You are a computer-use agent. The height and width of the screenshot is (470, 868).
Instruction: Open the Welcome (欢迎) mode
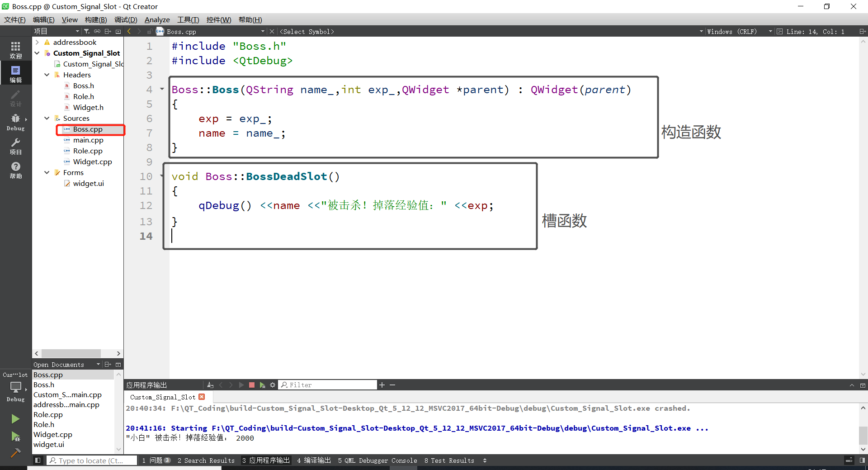15,50
